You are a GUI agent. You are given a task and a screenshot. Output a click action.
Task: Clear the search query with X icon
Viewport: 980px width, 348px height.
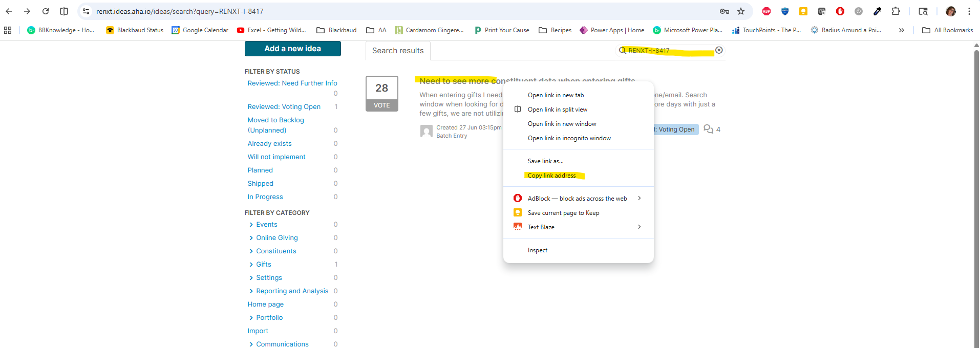(x=719, y=50)
